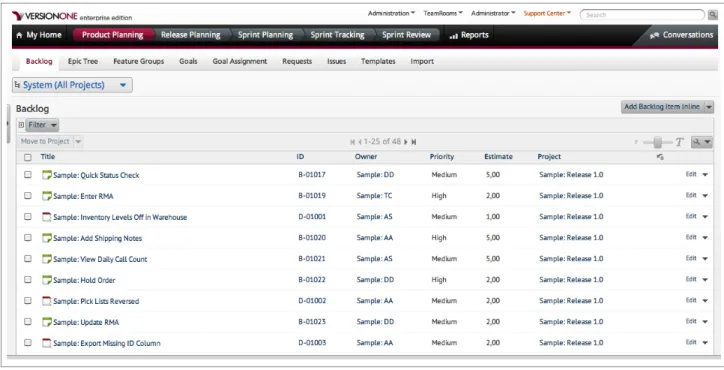Click in the Search input field
724x370 pixels.
coord(642,15)
